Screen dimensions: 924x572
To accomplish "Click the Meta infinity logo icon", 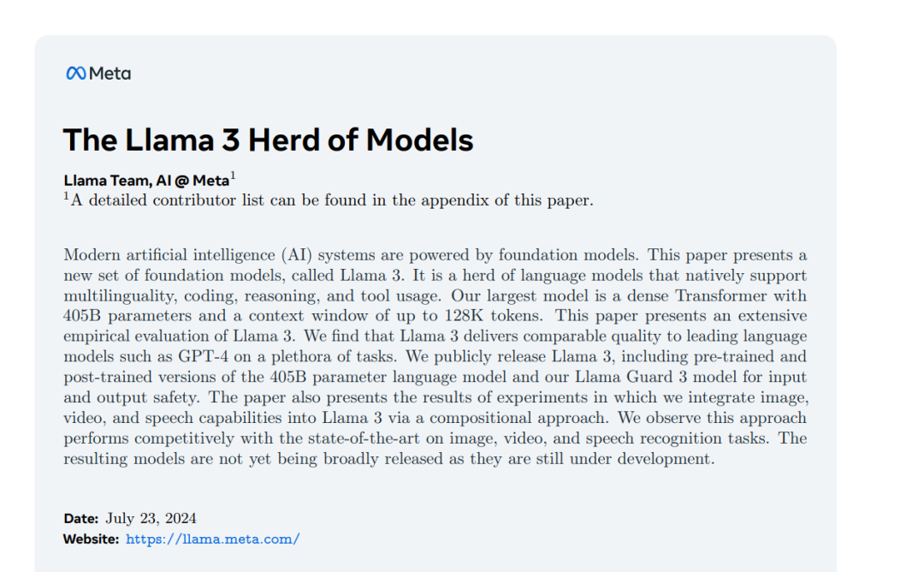I will click(76, 73).
